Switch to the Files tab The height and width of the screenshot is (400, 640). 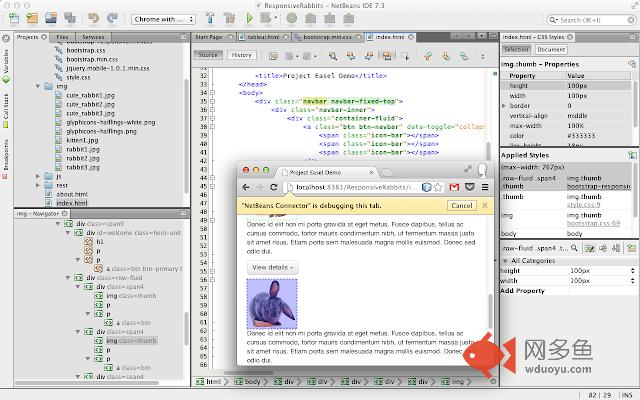(x=62, y=37)
